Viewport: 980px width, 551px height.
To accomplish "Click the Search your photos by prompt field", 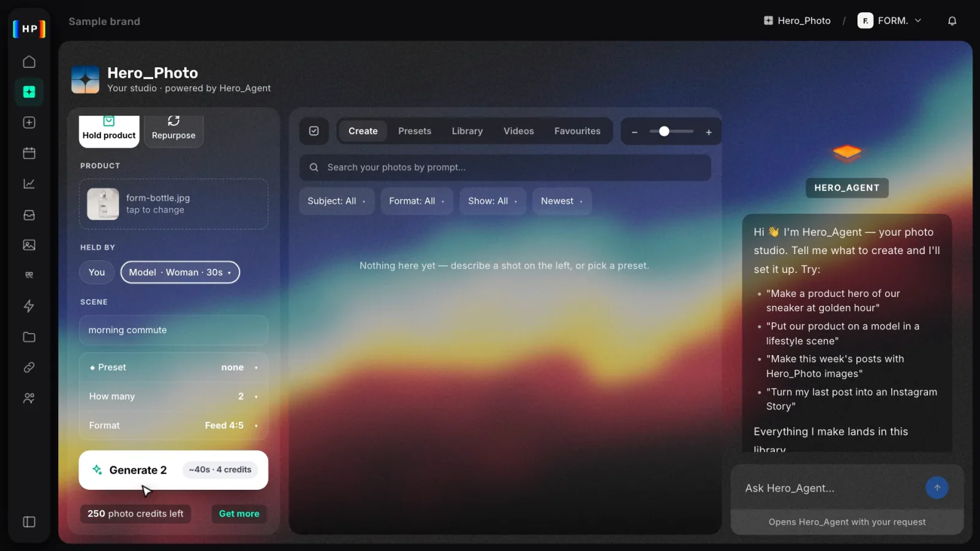I will (x=505, y=167).
